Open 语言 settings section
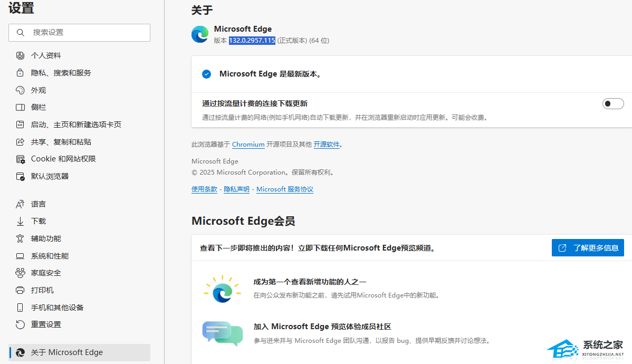The width and height of the screenshot is (632, 364). [80, 204]
